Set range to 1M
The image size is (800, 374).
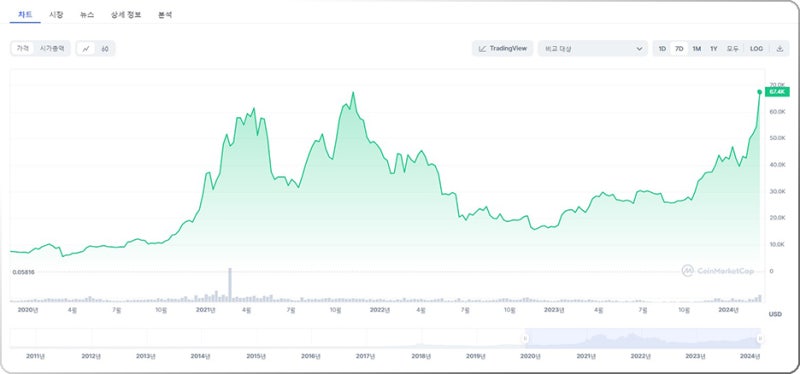coord(696,48)
